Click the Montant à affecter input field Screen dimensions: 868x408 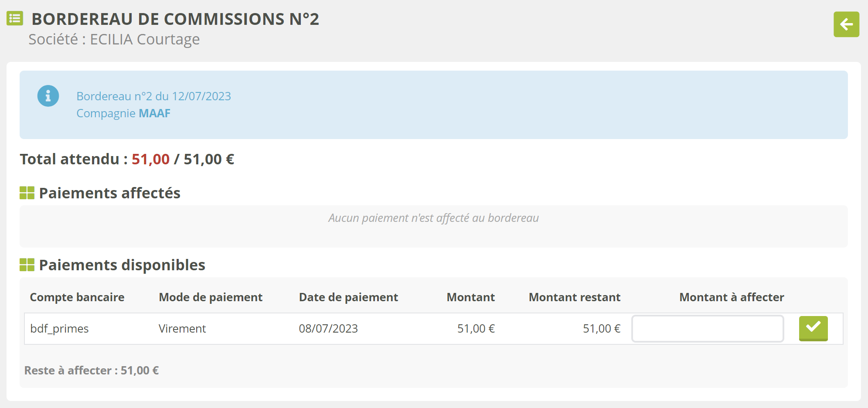click(x=707, y=329)
